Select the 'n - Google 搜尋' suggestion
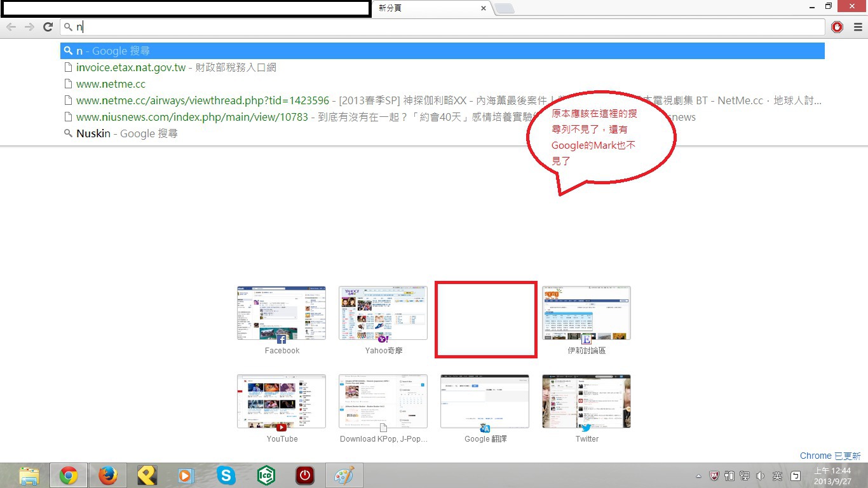Viewport: 868px width, 488px height. [442, 51]
